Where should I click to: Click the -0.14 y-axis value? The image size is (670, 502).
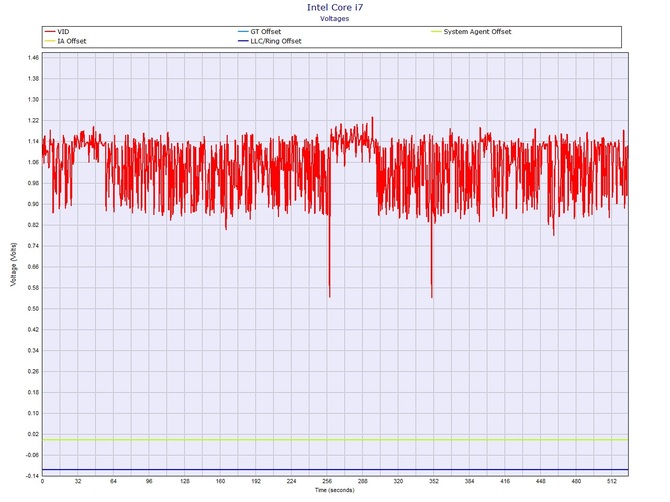[x=33, y=476]
